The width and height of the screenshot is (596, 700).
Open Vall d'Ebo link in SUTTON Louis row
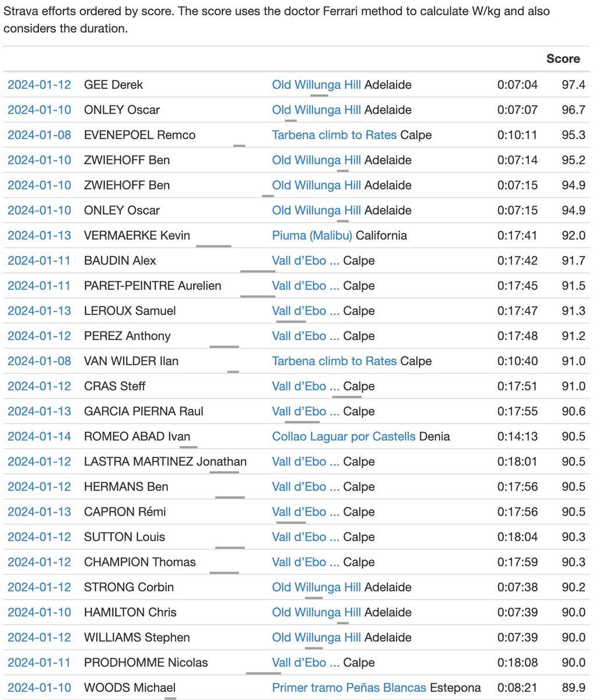pyautogui.click(x=306, y=536)
